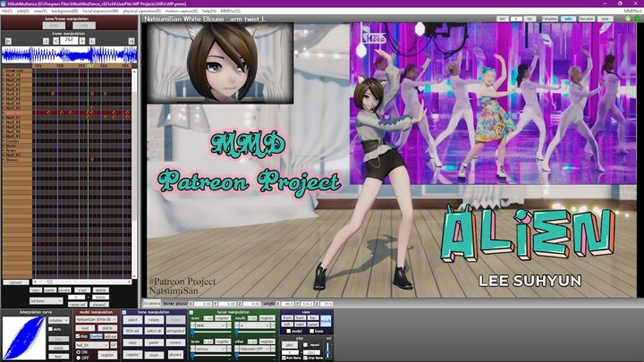The height and width of the screenshot is (362, 644).
Task: Open brow morph dropdown showing serious
Action: (x=211, y=349)
